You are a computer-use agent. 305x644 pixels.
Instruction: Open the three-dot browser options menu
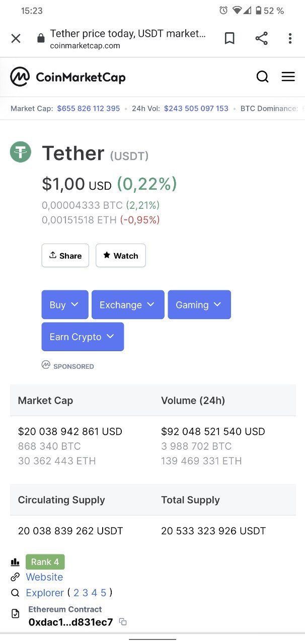pos(290,38)
